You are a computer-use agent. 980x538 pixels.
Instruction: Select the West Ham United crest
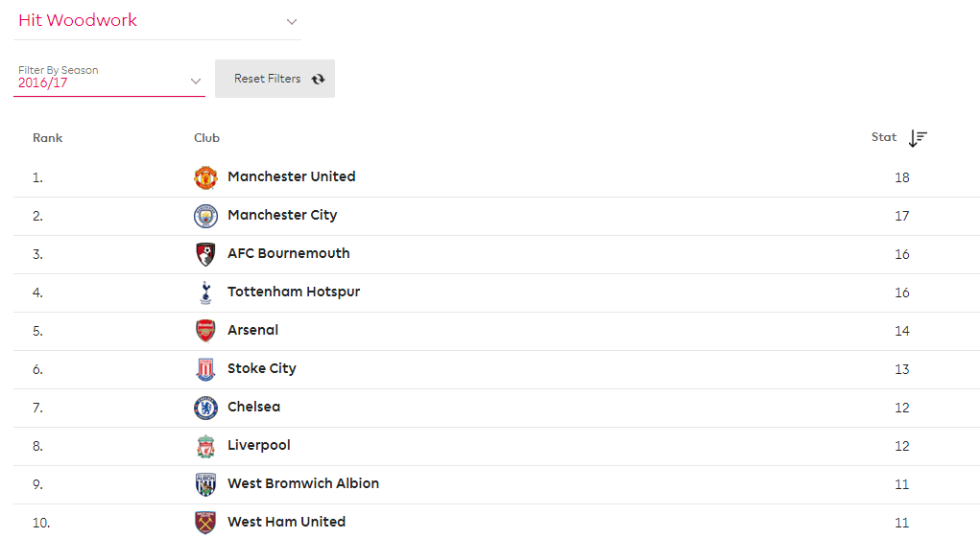click(x=205, y=523)
